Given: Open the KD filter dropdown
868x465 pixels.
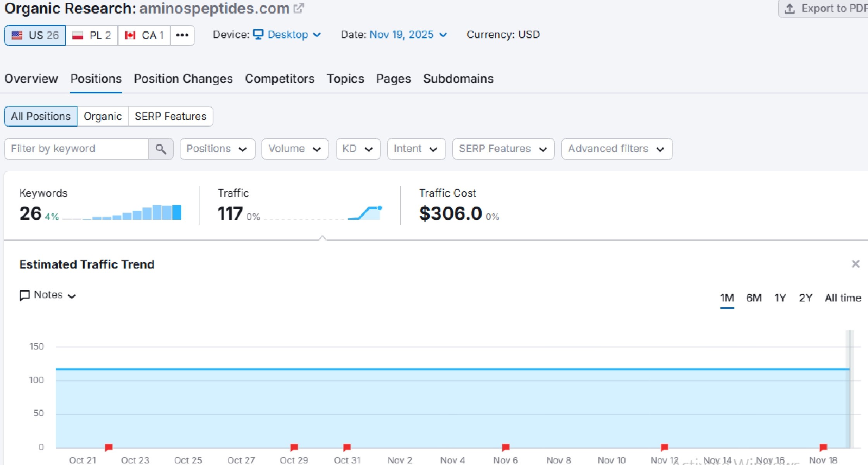Looking at the screenshot, I should [x=358, y=149].
